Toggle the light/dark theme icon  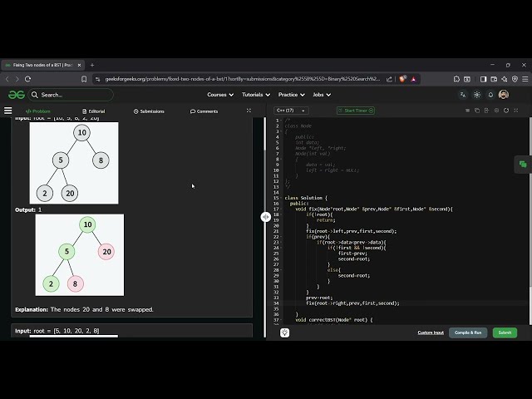point(477,95)
